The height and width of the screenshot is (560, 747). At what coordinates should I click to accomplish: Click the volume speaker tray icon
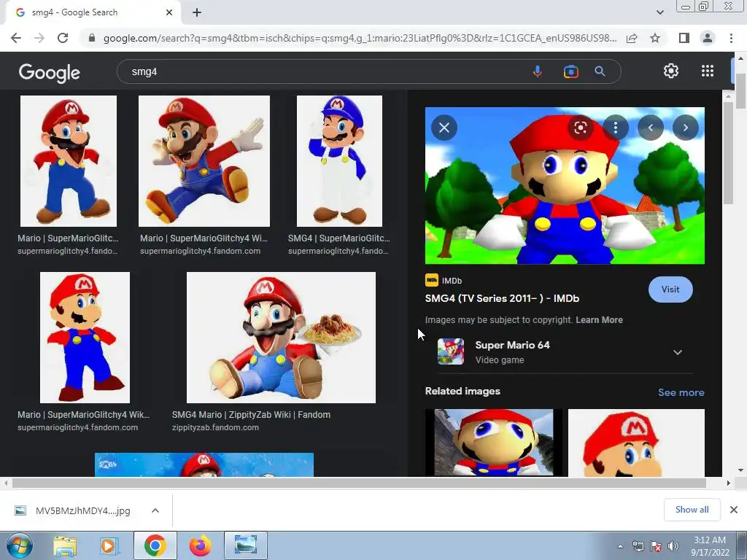(673, 546)
